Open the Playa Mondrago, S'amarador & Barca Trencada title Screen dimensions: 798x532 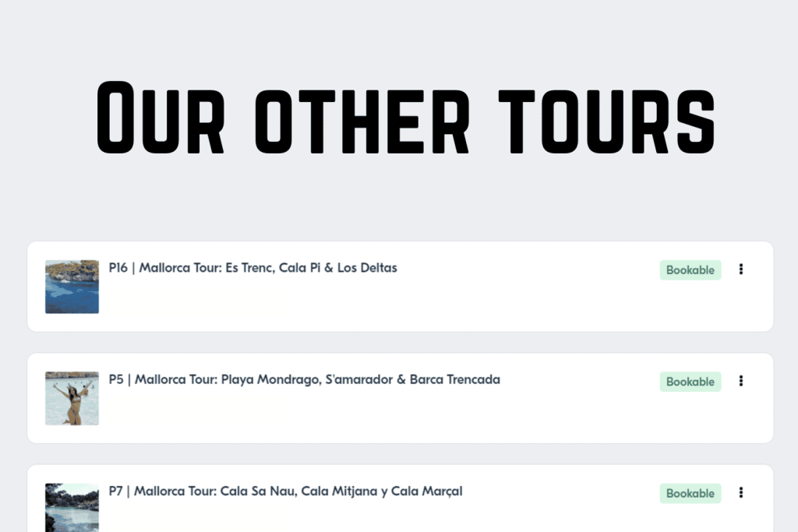click(305, 380)
